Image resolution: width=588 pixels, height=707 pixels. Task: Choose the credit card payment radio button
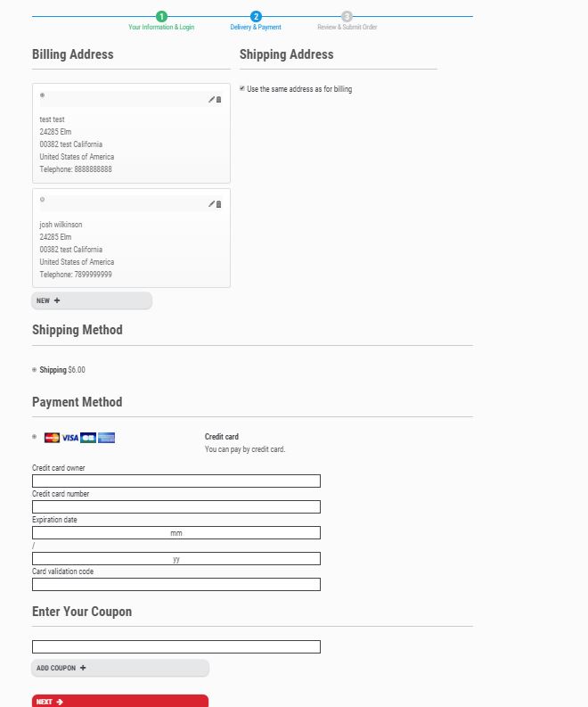35,437
